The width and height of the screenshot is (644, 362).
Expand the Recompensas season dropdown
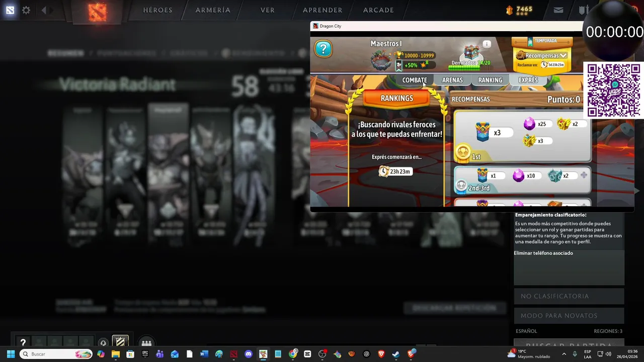(542, 55)
